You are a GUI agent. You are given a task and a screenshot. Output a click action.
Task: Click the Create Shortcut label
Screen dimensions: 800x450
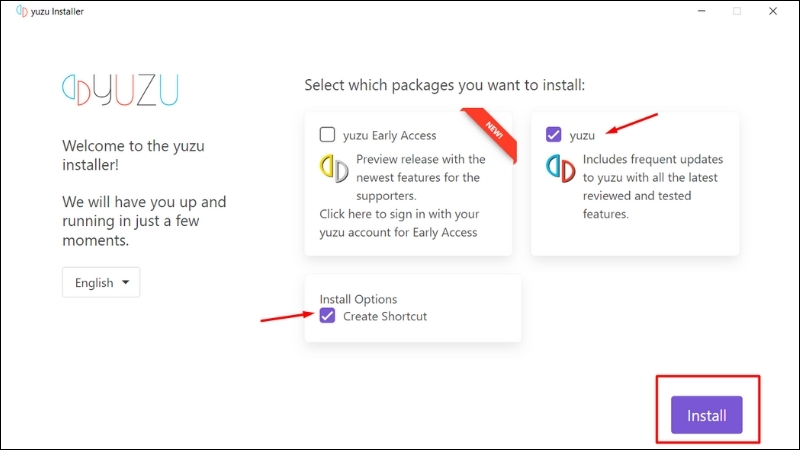tap(385, 316)
